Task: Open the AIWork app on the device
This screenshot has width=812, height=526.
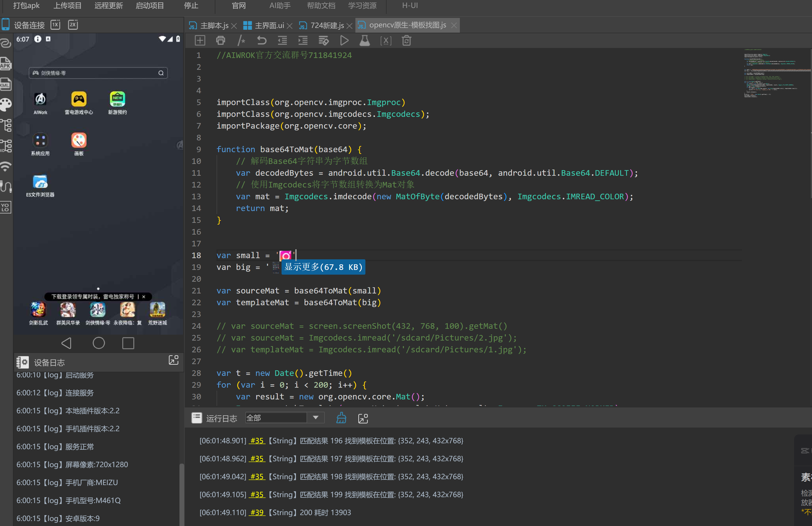Action: (40, 103)
